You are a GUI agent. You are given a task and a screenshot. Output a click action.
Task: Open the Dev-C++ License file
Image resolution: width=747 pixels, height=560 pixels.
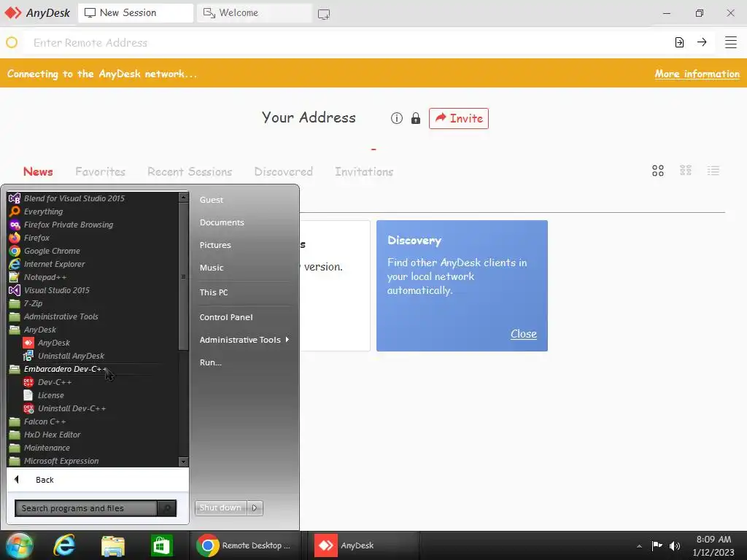point(50,395)
